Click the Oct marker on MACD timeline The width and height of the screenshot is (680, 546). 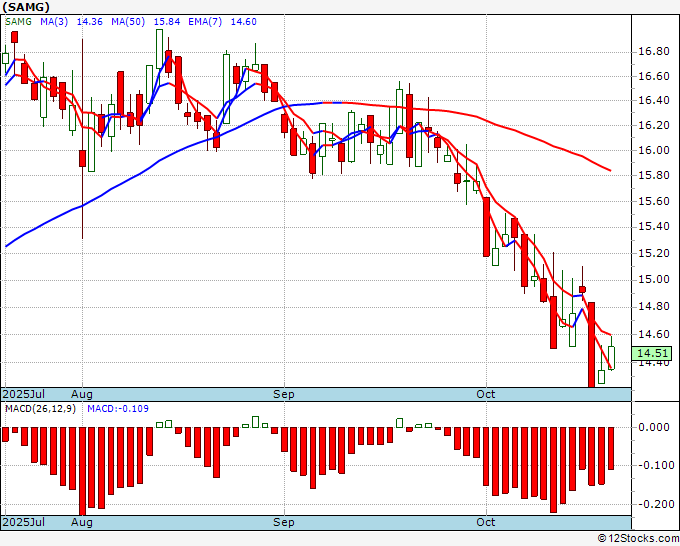[x=486, y=522]
